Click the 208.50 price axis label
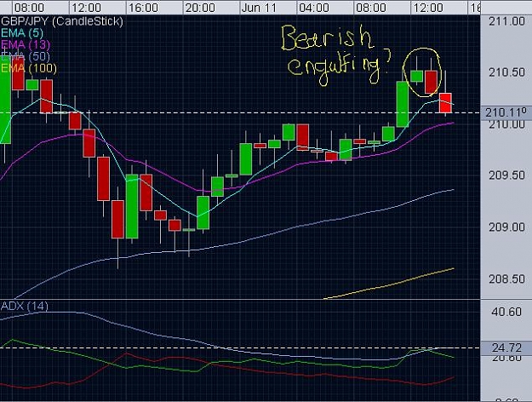 point(506,279)
